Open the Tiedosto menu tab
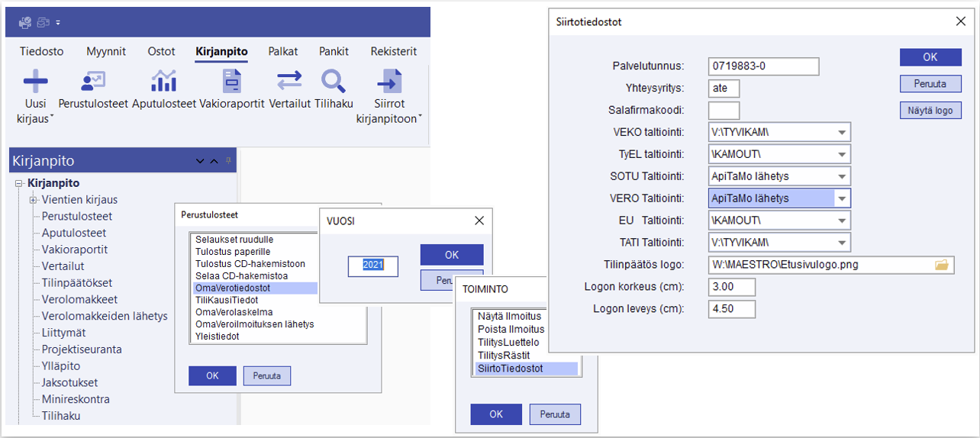This screenshot has width=980, height=438. [40, 51]
